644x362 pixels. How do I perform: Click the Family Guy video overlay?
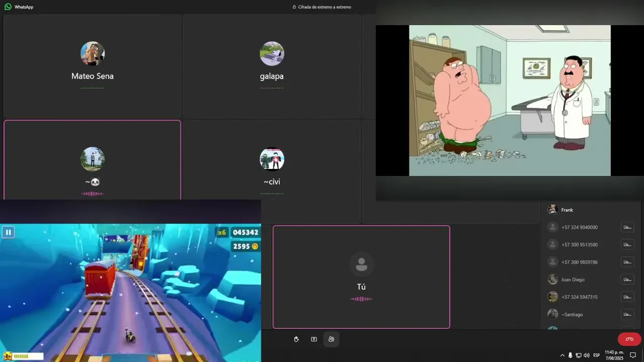[x=510, y=101]
